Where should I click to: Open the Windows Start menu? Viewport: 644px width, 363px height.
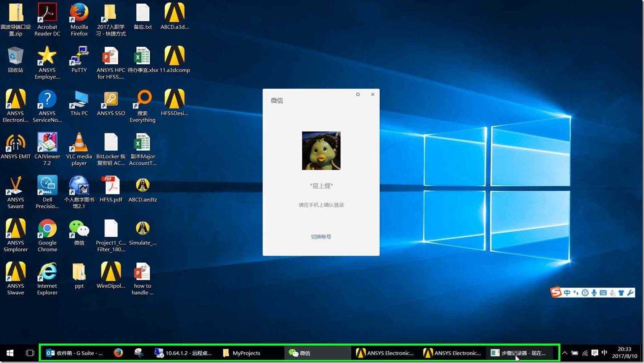10,353
